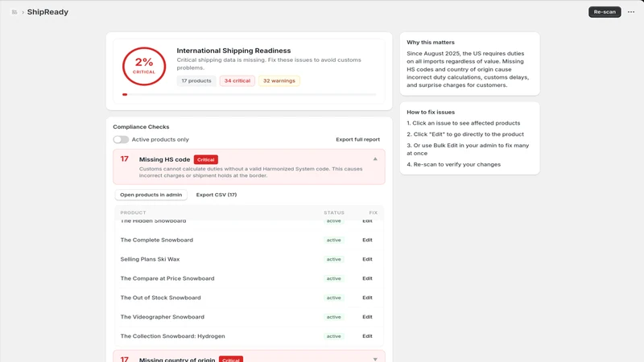Click the How to fix issues heading

pyautogui.click(x=431, y=112)
